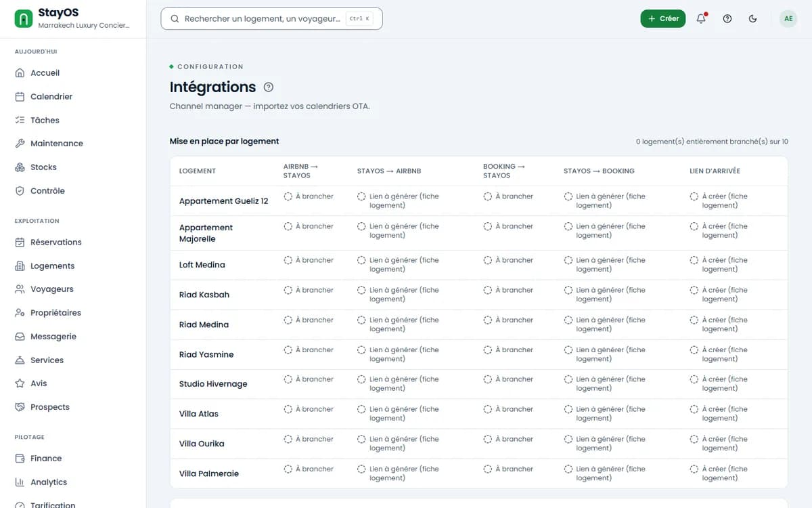Viewport: 812px width, 508px height.
Task: Click the Ctrl K shortcut badge
Action: click(x=359, y=19)
